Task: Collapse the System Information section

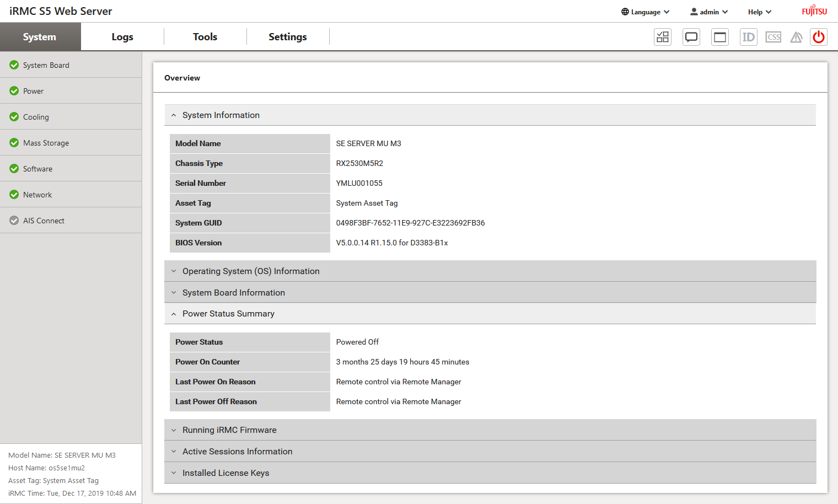Action: click(221, 115)
